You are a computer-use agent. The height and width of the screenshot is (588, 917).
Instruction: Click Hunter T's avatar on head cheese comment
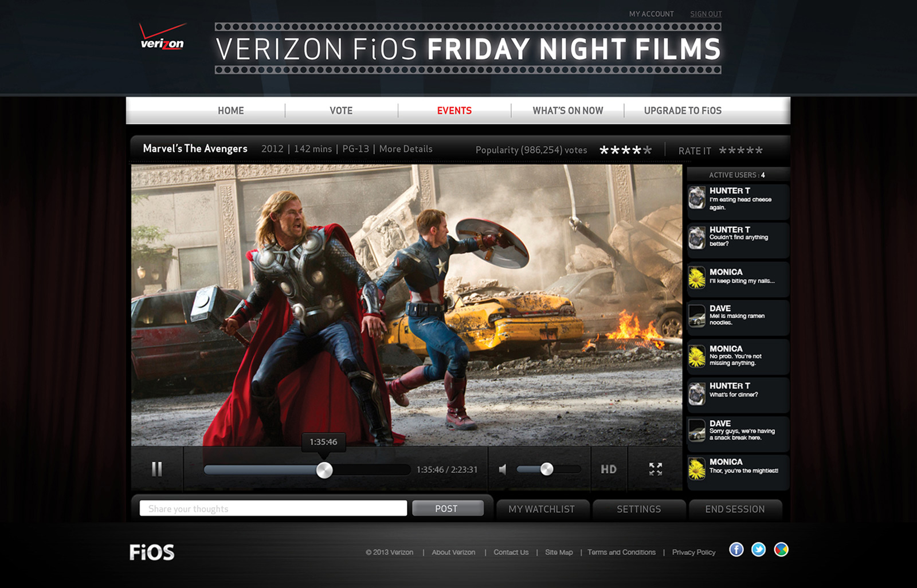[697, 198]
